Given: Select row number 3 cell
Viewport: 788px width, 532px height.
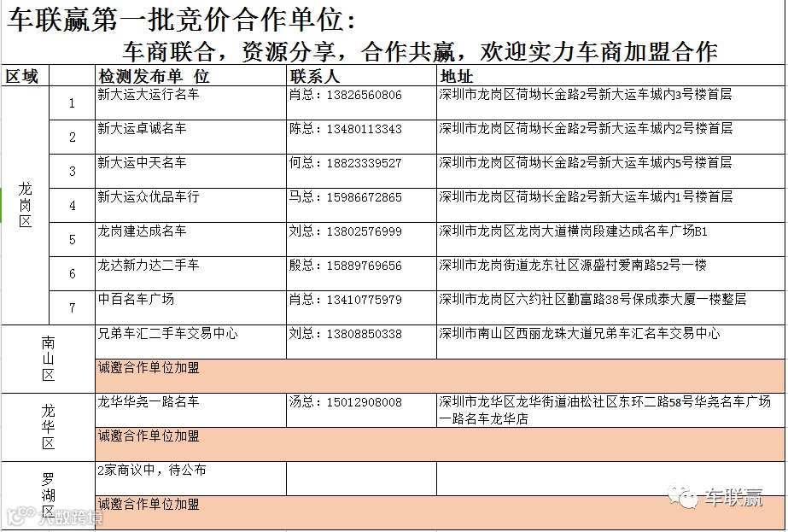Looking at the screenshot, I should tap(72, 172).
